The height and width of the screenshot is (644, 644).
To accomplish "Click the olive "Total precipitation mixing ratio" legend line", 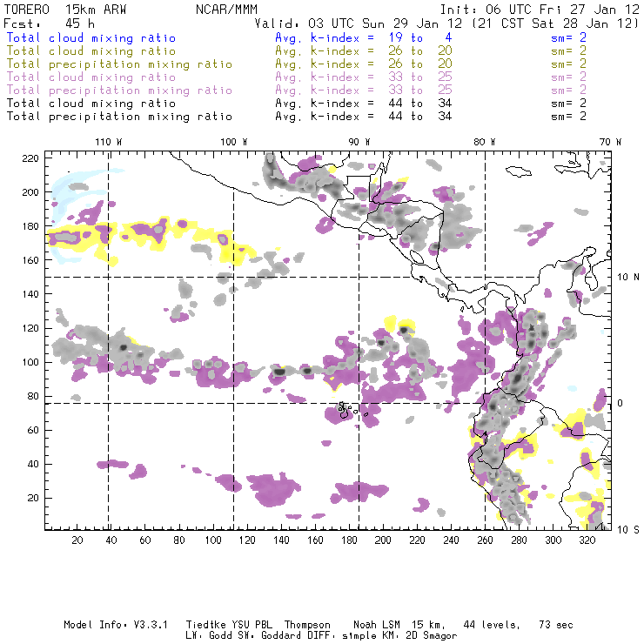I will pos(119,64).
